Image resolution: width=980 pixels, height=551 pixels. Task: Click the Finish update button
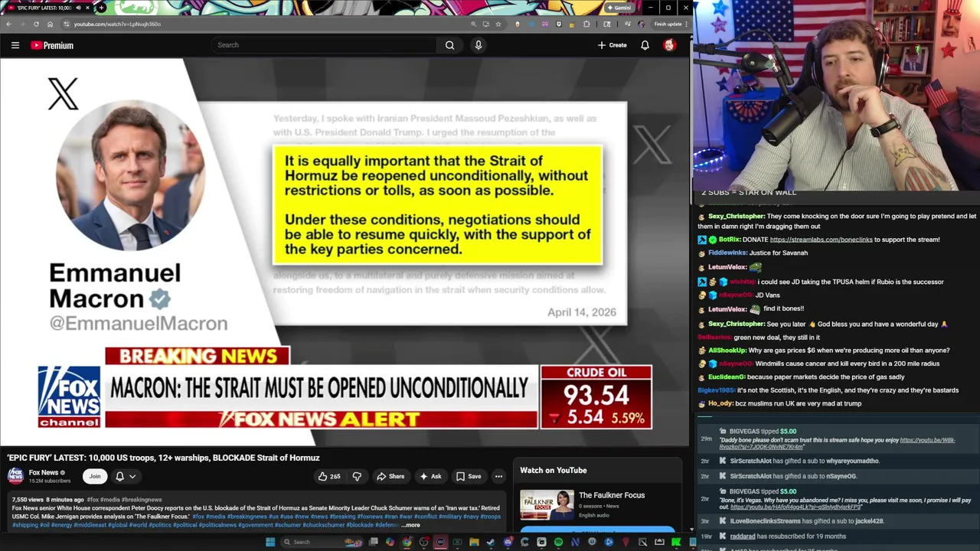(668, 24)
